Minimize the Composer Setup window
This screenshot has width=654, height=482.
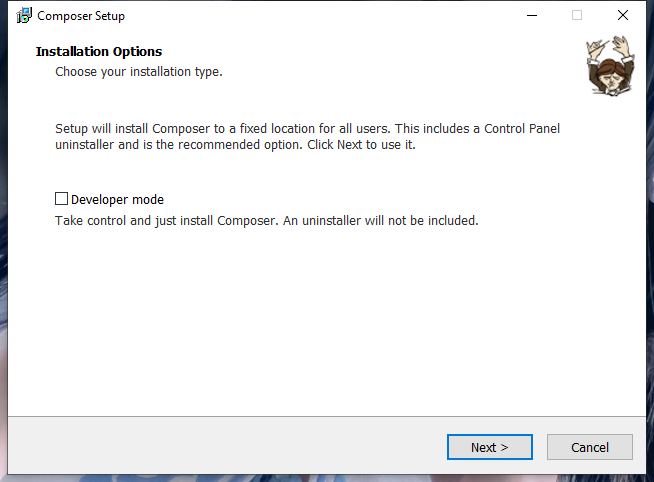click(x=529, y=16)
